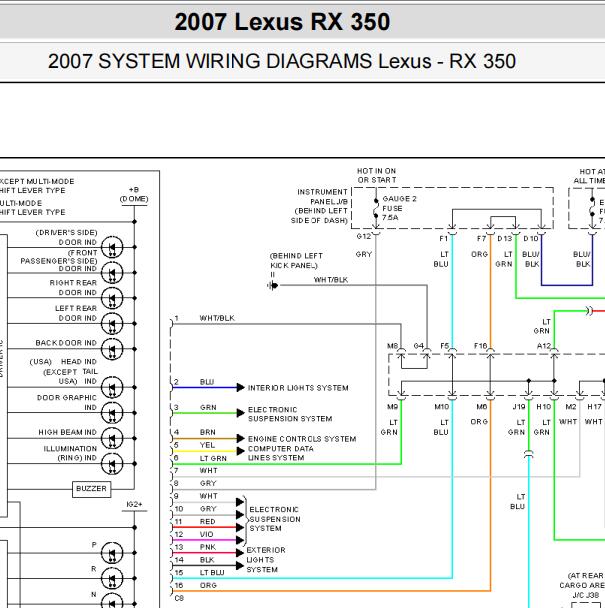Click connector label M9
Screen dimensions: 605x608
tap(392, 407)
